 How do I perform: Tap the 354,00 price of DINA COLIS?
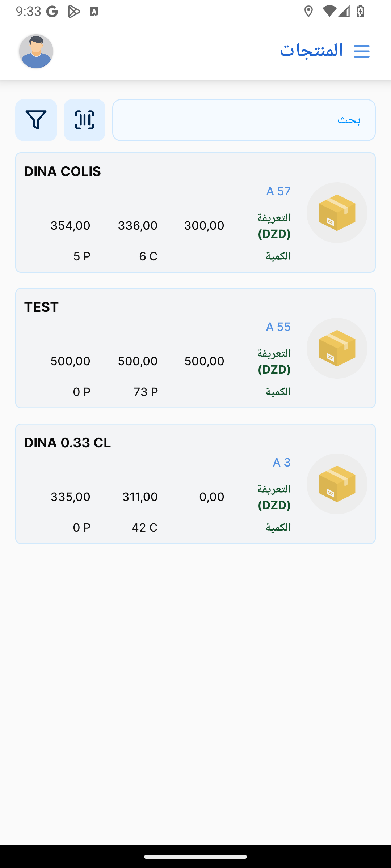pyautogui.click(x=70, y=226)
